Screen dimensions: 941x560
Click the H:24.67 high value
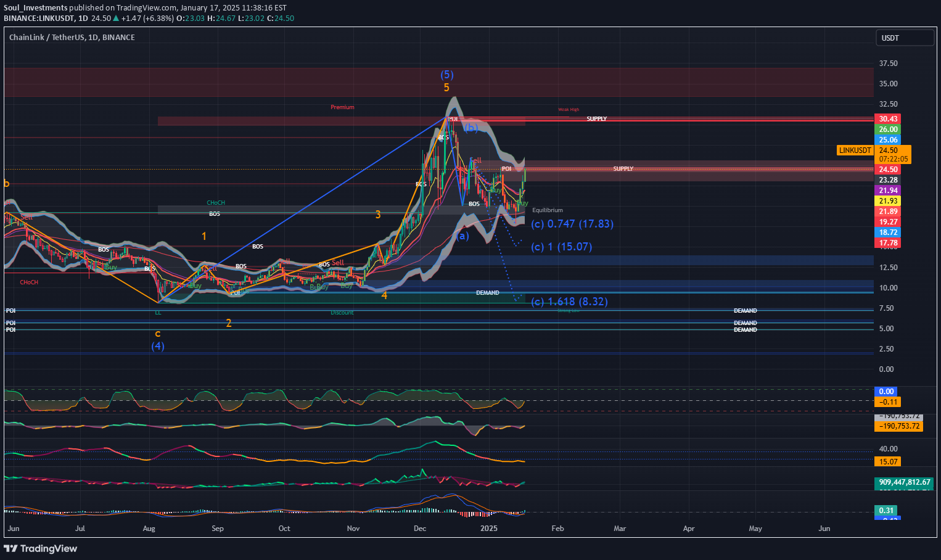(x=221, y=19)
